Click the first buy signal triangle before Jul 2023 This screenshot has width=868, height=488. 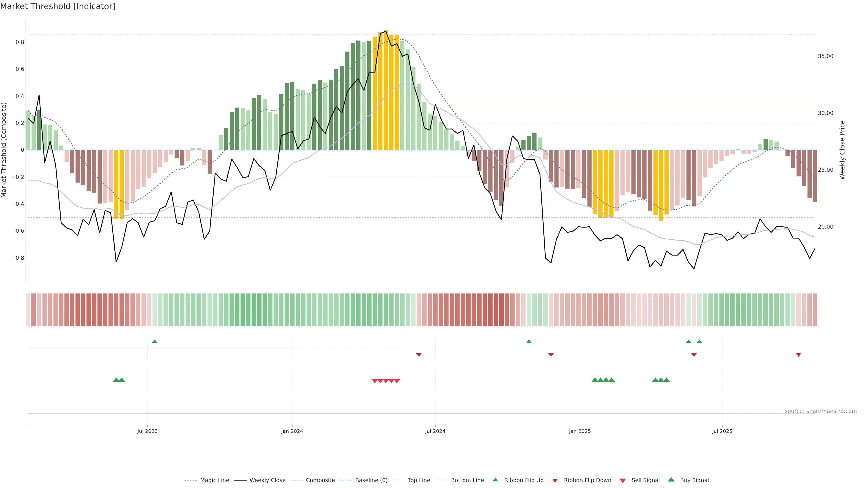116,380
